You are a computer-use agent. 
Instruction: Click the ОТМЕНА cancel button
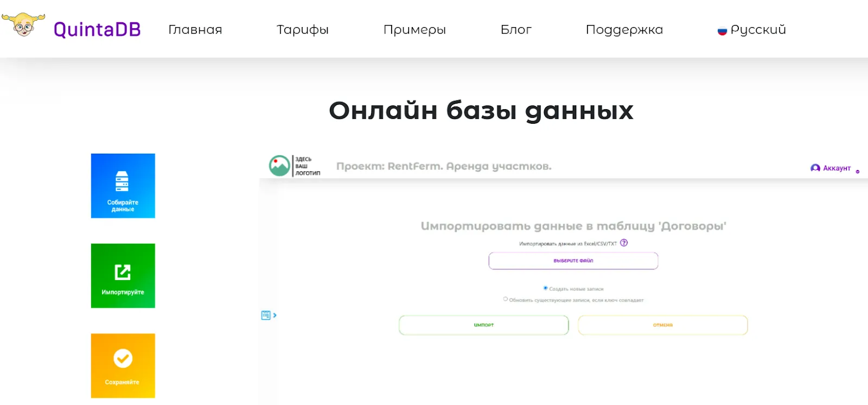[663, 325]
